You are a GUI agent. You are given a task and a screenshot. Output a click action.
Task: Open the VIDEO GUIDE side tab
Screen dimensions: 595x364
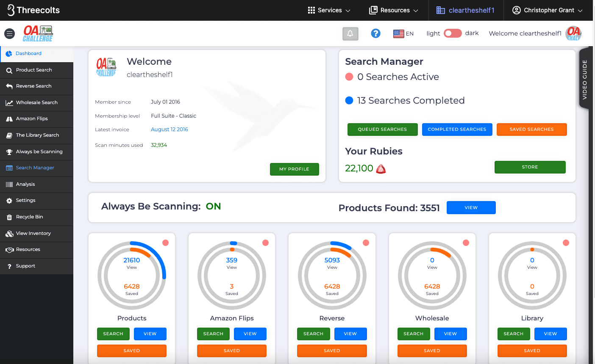[584, 80]
